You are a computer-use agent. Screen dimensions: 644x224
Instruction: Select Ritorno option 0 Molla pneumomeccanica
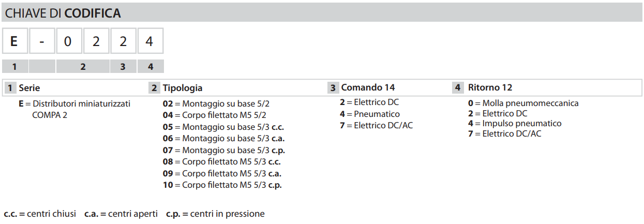[523, 103]
